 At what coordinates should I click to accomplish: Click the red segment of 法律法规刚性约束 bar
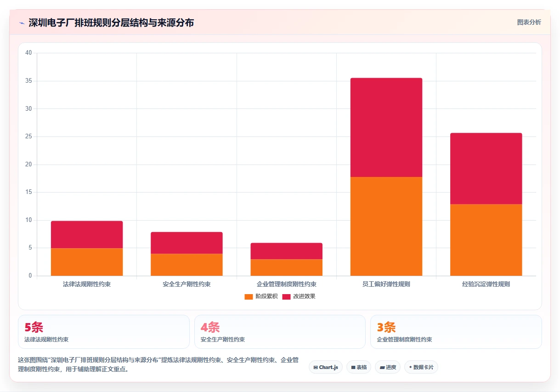point(87,234)
